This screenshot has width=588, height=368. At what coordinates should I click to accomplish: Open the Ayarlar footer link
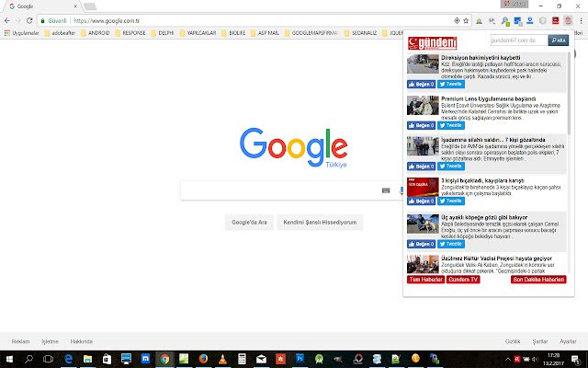[x=568, y=341]
